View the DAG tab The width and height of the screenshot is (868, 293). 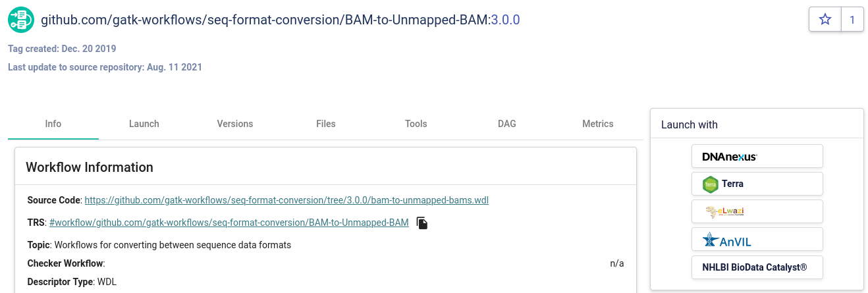point(507,124)
